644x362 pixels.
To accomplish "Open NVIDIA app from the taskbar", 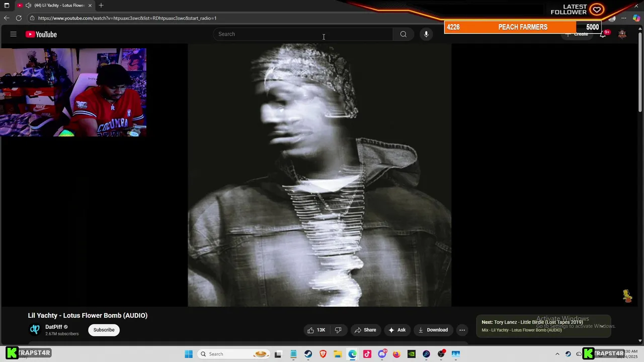I will pos(412,354).
